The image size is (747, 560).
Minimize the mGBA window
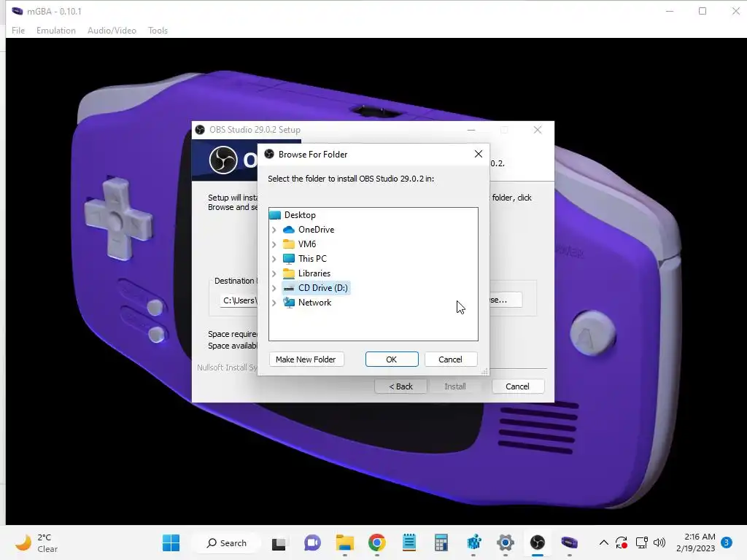pyautogui.click(x=670, y=11)
